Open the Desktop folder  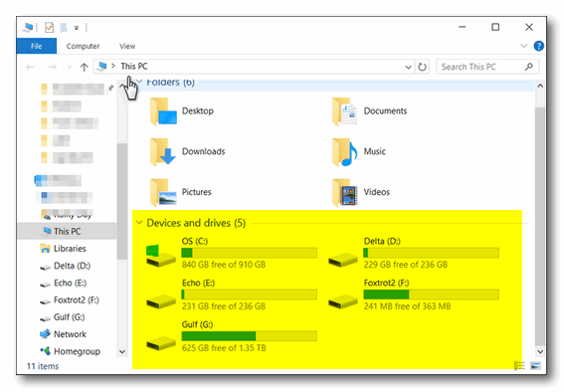(x=182, y=111)
